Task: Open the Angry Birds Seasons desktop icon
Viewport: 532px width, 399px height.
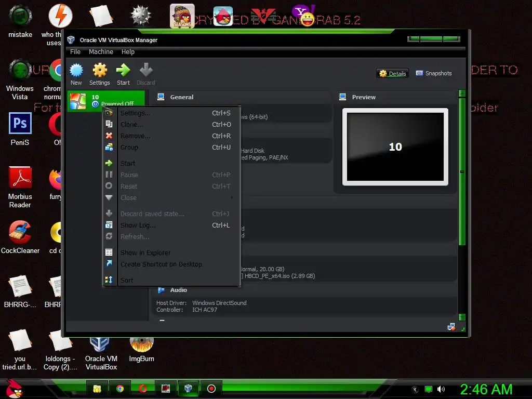Action: pos(182,16)
